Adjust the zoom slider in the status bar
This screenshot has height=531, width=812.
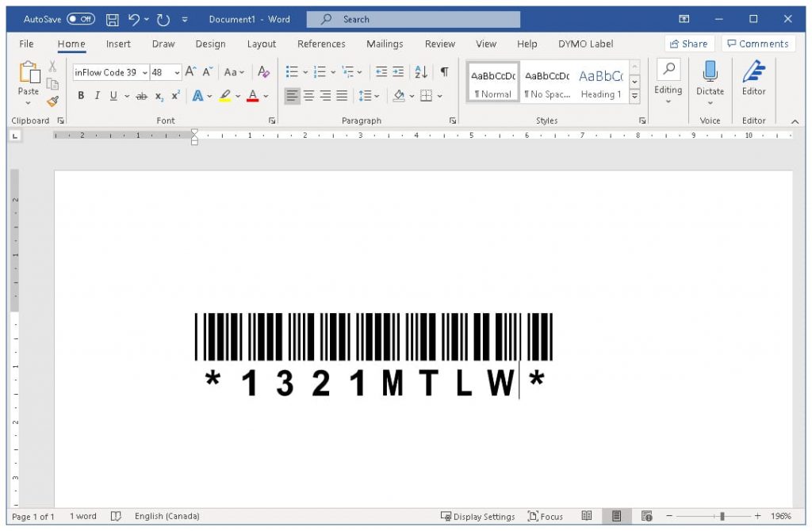(722, 516)
